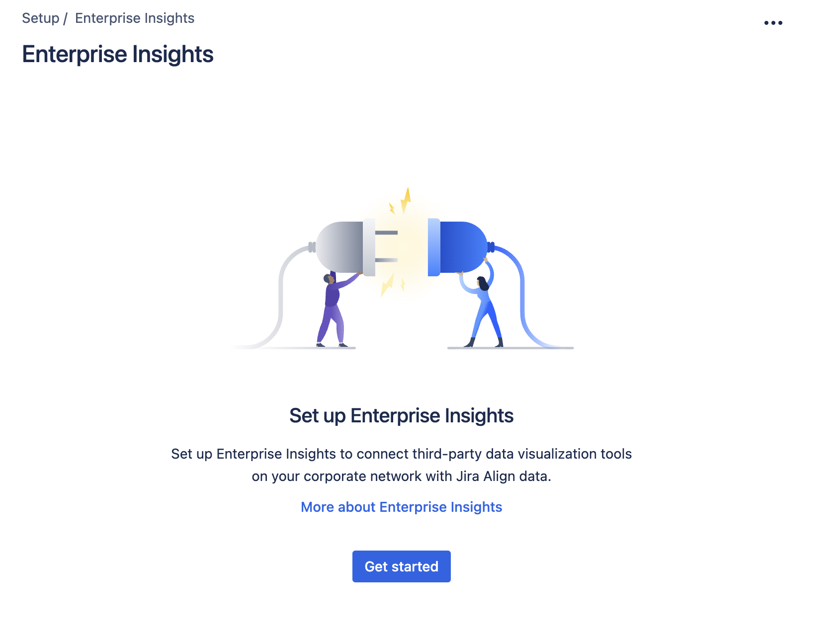Select the meatball menu in the top right
Image resolution: width=840 pixels, height=640 pixels.
click(x=773, y=22)
